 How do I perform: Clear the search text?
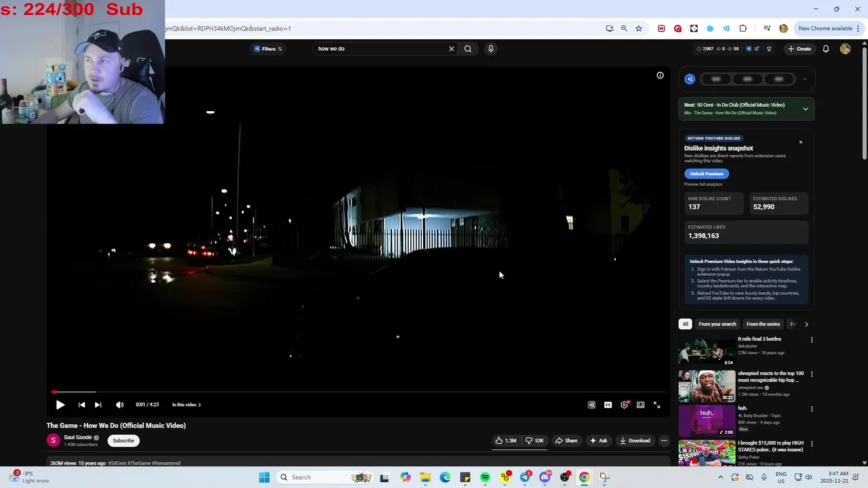[x=451, y=49]
